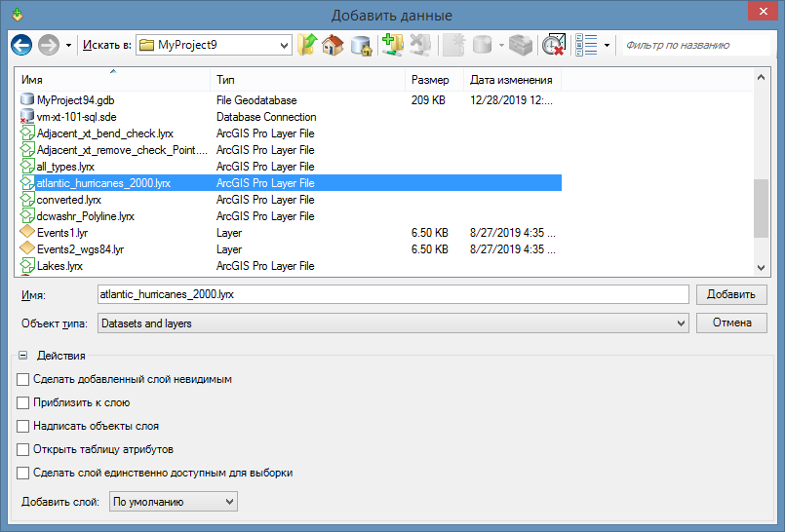Select Adjacent_xt_remove_check_Point layer file icon

(27, 149)
